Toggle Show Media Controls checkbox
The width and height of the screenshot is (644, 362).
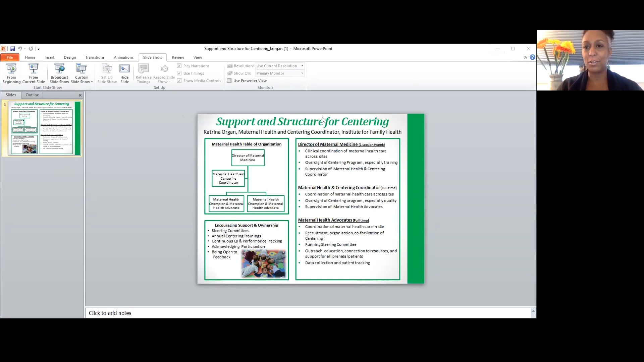[179, 80]
